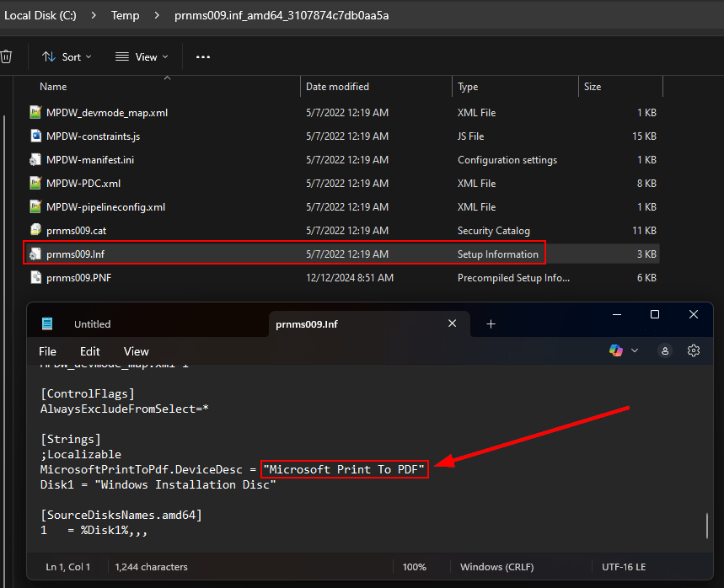Click 12/12/2024 8:51 AM date cell

pyautogui.click(x=350, y=277)
